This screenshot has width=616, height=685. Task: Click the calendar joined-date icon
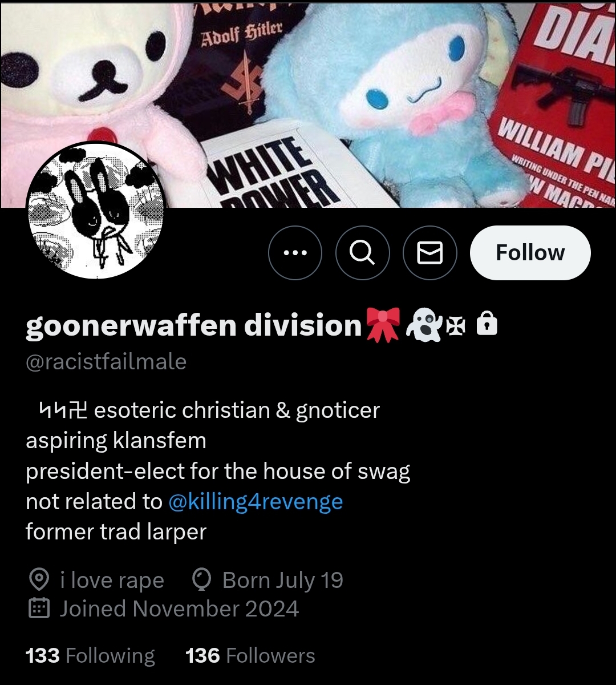coord(39,609)
